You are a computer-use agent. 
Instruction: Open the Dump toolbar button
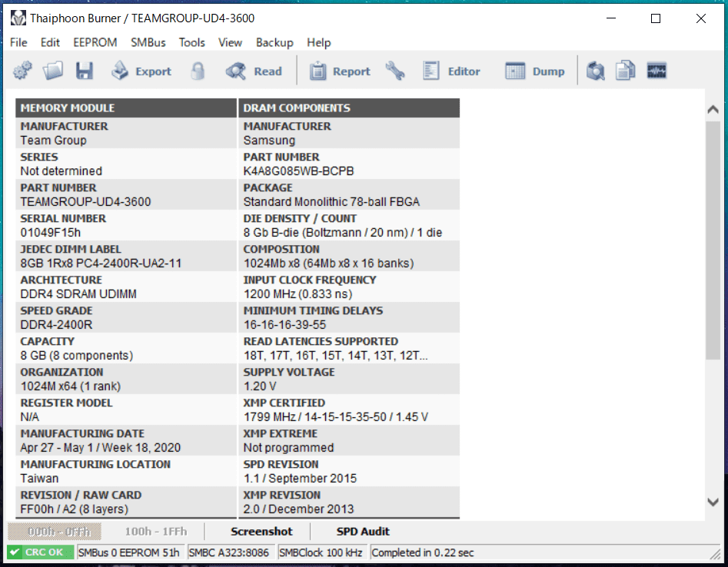click(x=535, y=71)
